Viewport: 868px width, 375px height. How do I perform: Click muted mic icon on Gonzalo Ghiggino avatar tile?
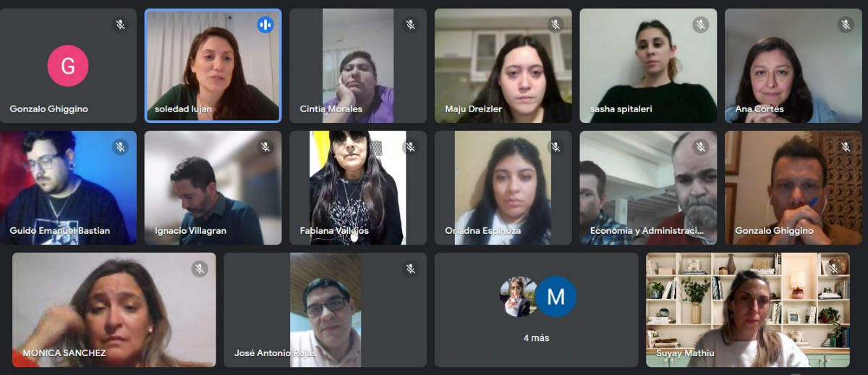pos(120,25)
